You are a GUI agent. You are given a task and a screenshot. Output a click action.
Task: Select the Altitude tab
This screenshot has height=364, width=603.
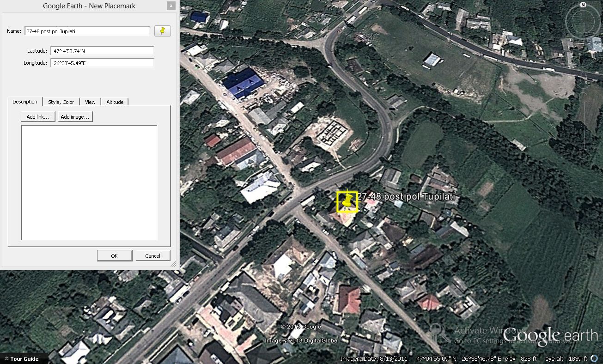click(x=115, y=102)
